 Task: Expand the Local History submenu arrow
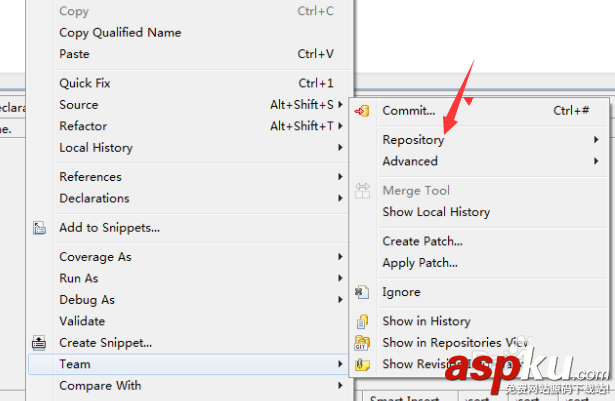point(340,148)
